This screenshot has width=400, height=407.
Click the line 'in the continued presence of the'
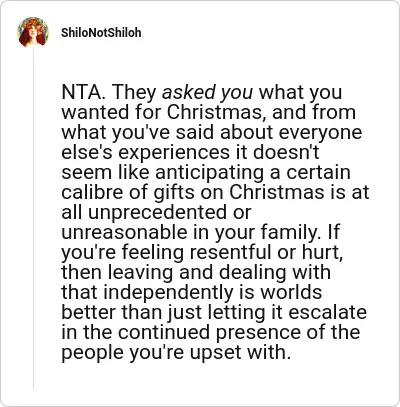tap(211, 332)
